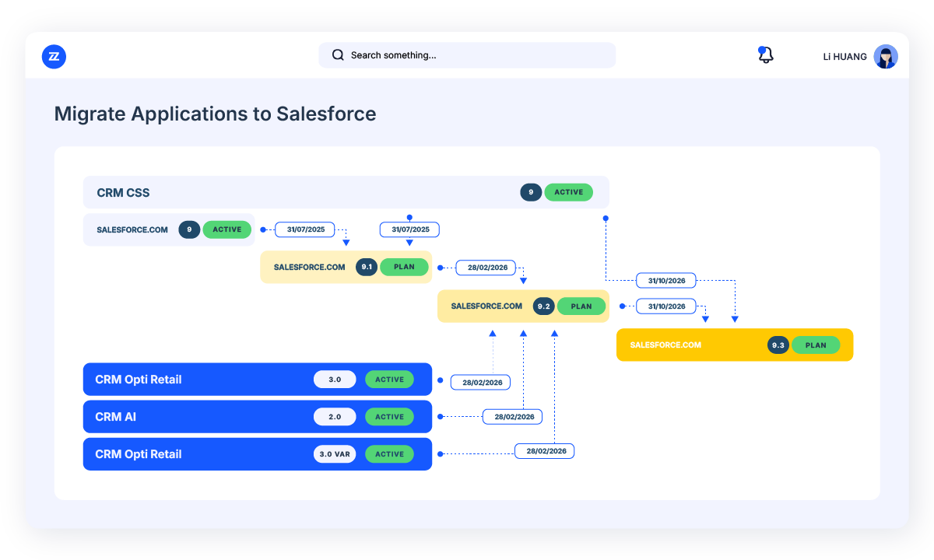The height and width of the screenshot is (560, 934).
Task: Click the PLAN badge on SALESFORCE.COM 9.1
Action: 404,267
